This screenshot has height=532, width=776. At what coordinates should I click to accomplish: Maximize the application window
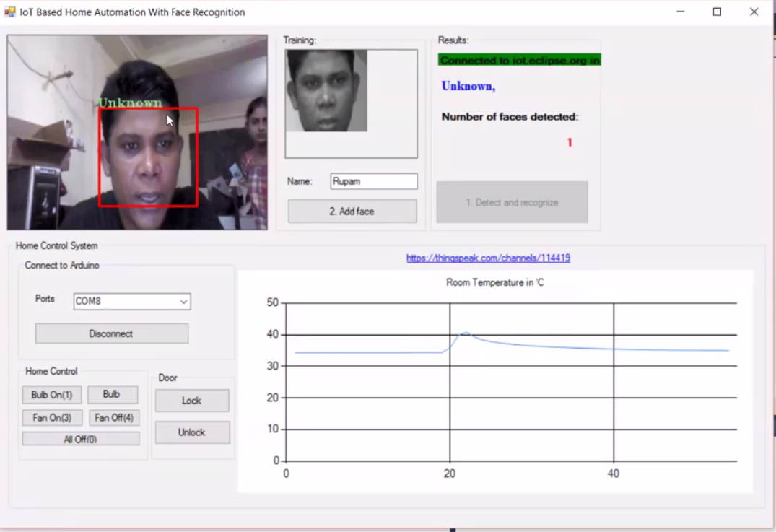[x=717, y=12]
